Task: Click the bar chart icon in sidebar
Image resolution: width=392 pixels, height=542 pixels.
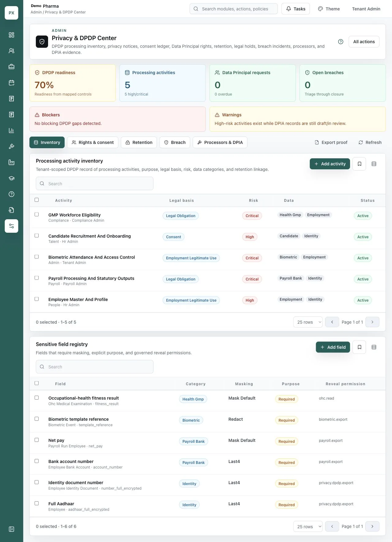Action: (x=11, y=130)
